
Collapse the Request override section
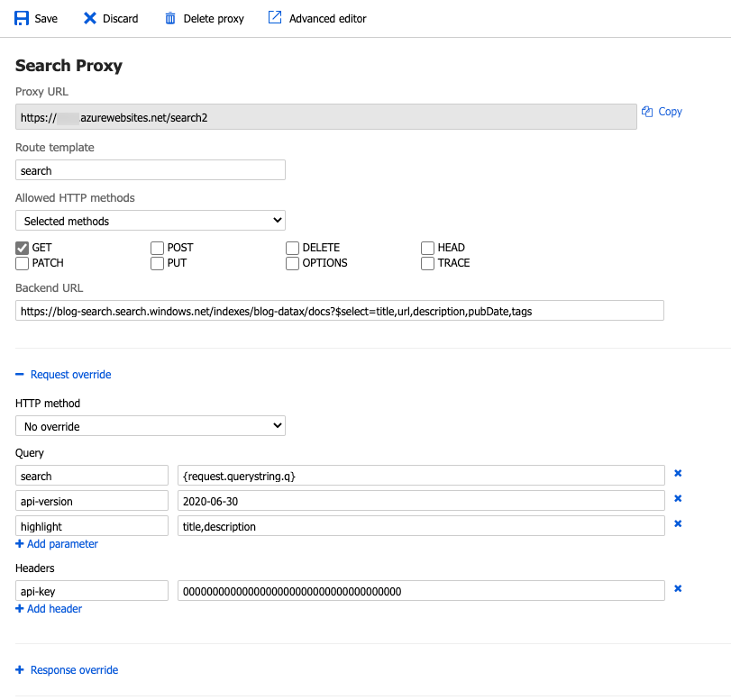63,375
